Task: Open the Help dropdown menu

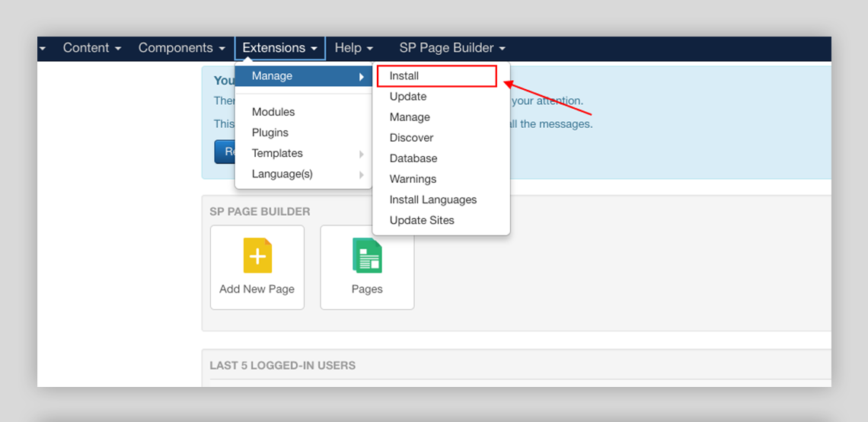Action: tap(353, 48)
